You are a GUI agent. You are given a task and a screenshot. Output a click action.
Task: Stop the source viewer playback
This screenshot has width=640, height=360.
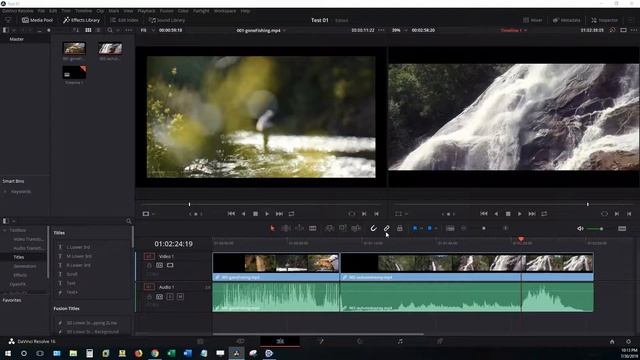(x=256, y=213)
